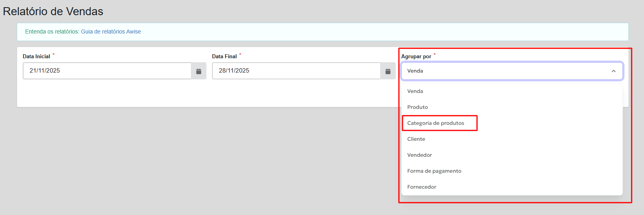Pick Vendedor from the grouping list

pos(420,155)
